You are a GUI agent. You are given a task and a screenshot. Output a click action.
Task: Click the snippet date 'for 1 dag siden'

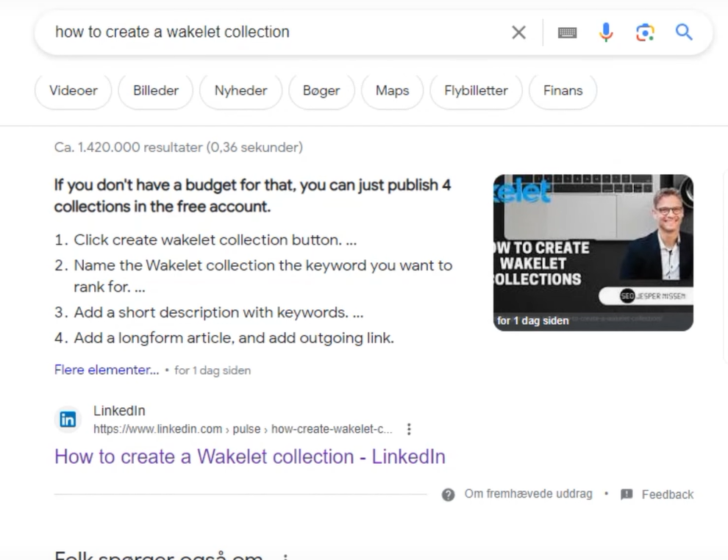(213, 370)
